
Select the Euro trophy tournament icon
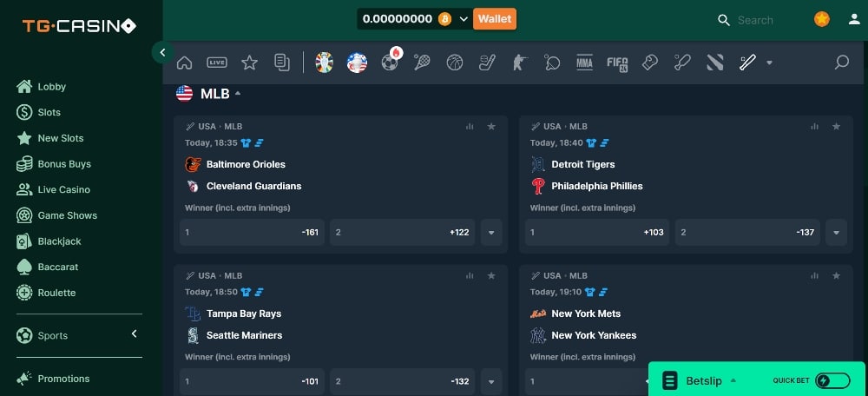[325, 63]
